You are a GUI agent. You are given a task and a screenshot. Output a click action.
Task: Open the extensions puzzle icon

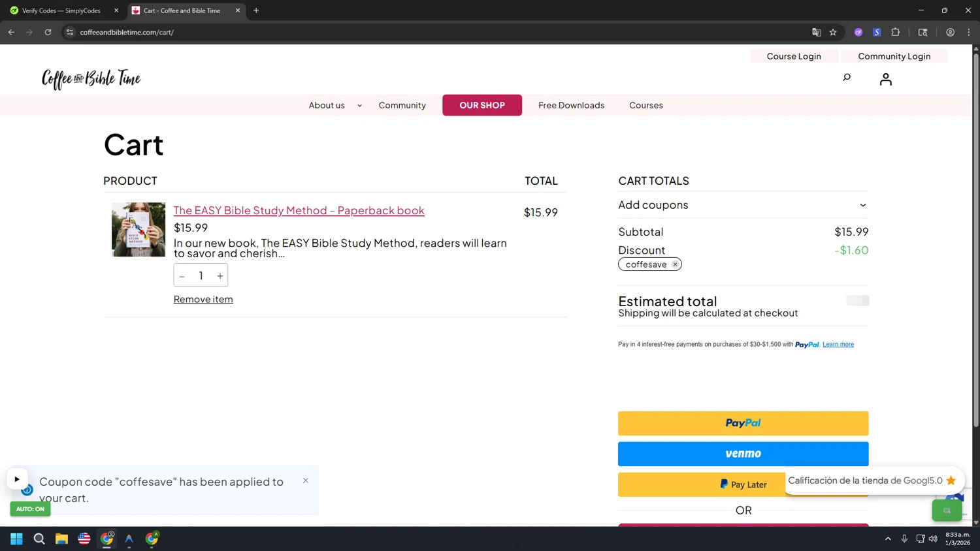(x=896, y=32)
